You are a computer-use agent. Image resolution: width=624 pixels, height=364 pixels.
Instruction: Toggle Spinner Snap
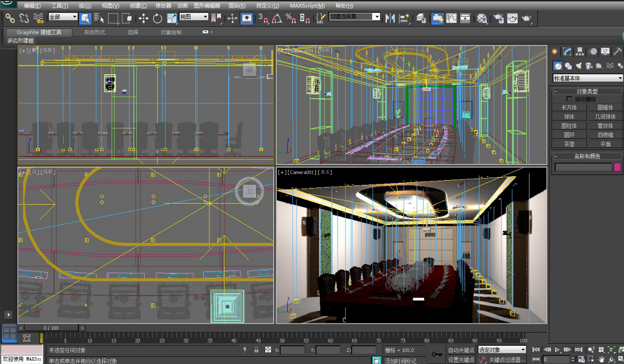pos(305,18)
